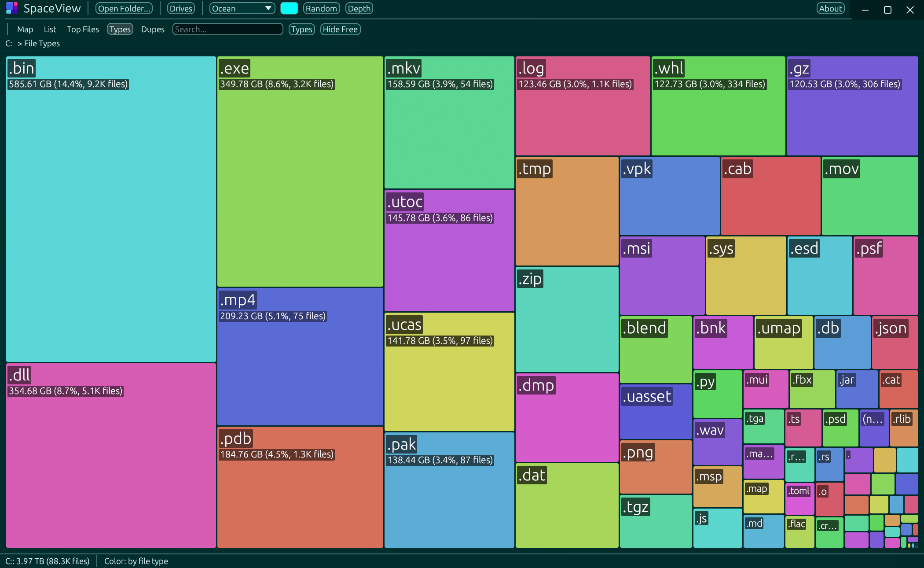Select the .mkv treemap block
Screen dimensions: 924x568
pos(449,122)
